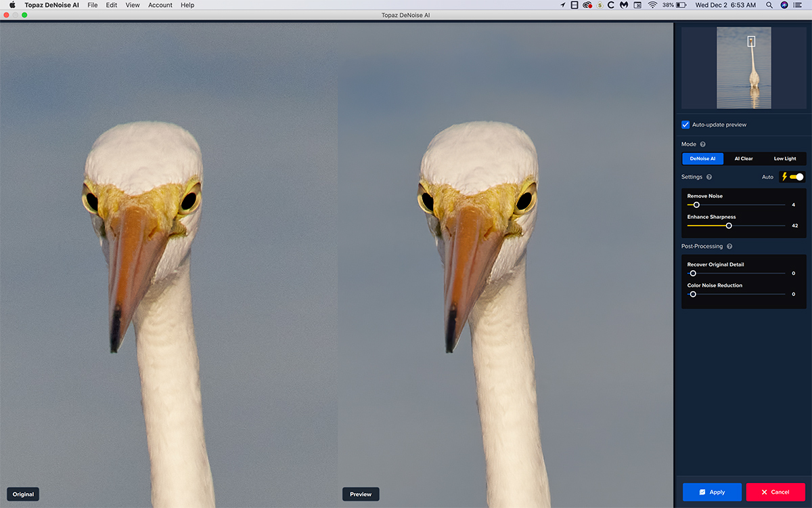Click the date and time in menu bar
The width and height of the screenshot is (812, 508).
coord(726,5)
